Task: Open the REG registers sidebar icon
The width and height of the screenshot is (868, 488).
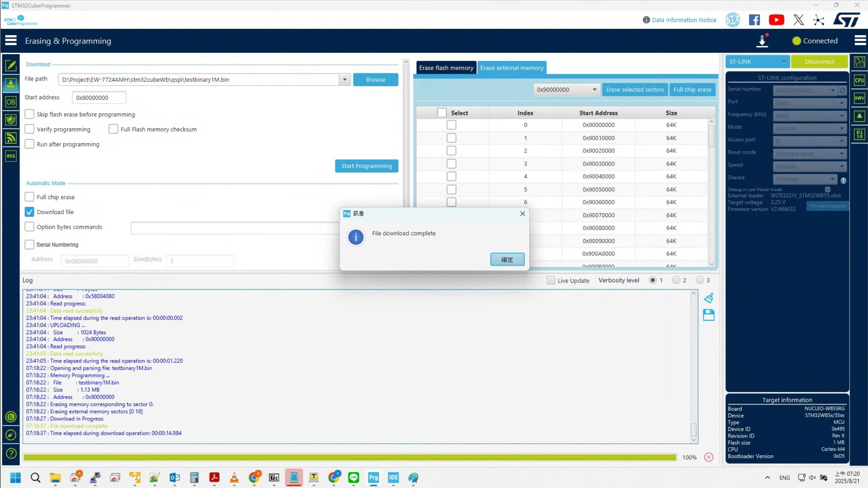Action: pos(11,156)
